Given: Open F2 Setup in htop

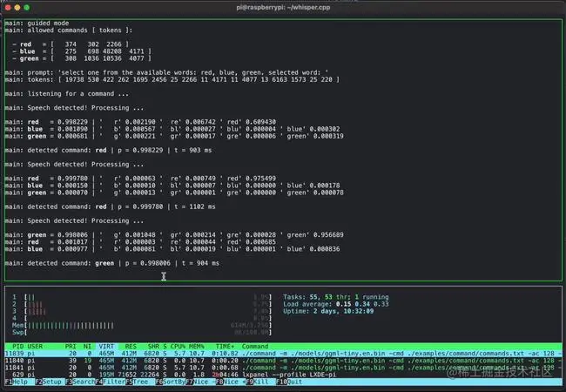Looking at the screenshot, I should [x=48, y=382].
